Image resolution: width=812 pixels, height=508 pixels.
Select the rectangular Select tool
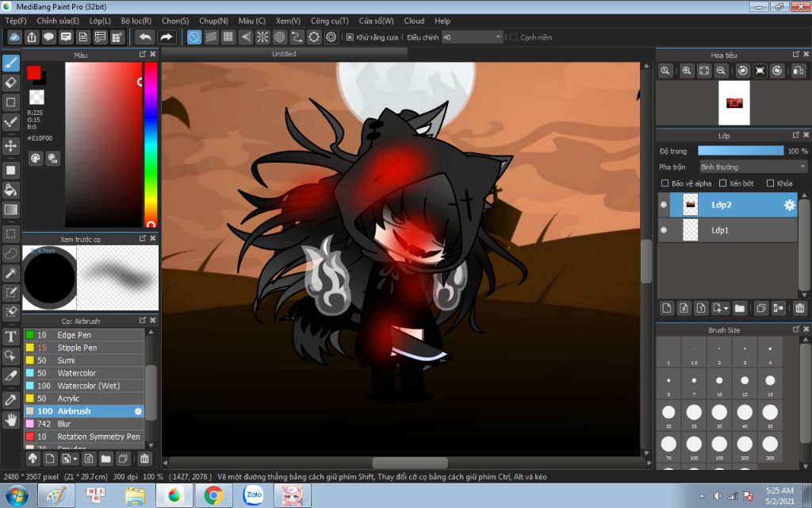pos(11,234)
